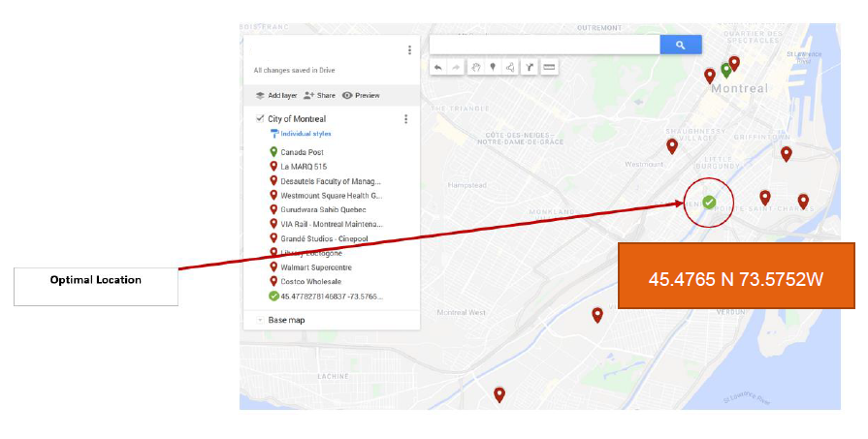Select Grandé Studios - Cinepool list item
Image resolution: width=868 pixels, height=439 pixels.
pyautogui.click(x=324, y=238)
